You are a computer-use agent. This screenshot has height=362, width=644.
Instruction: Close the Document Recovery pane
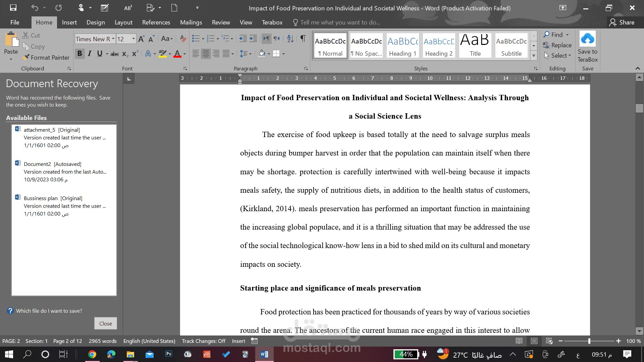(106, 323)
